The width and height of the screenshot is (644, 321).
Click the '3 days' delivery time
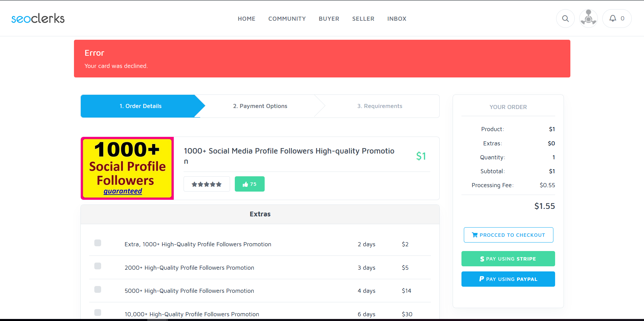[366, 268]
